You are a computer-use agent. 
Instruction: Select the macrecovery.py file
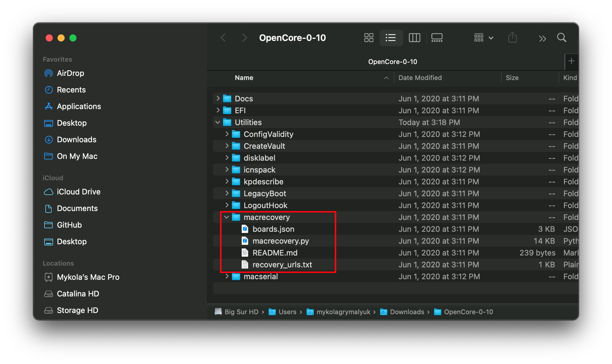point(280,241)
